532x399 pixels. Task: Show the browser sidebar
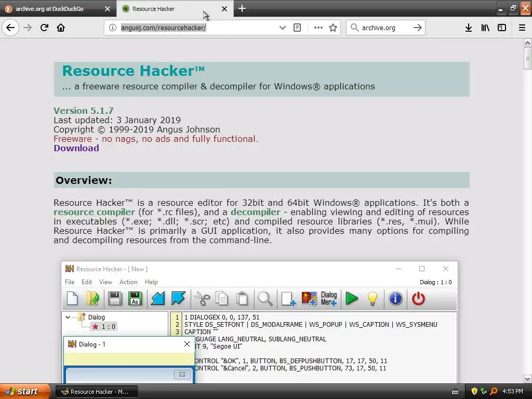[x=502, y=28]
